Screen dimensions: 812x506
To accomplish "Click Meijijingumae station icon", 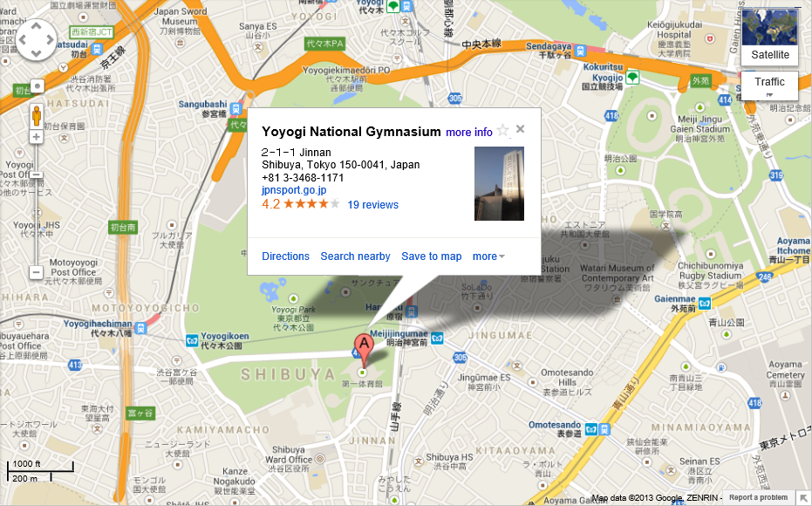I will click(x=437, y=338).
